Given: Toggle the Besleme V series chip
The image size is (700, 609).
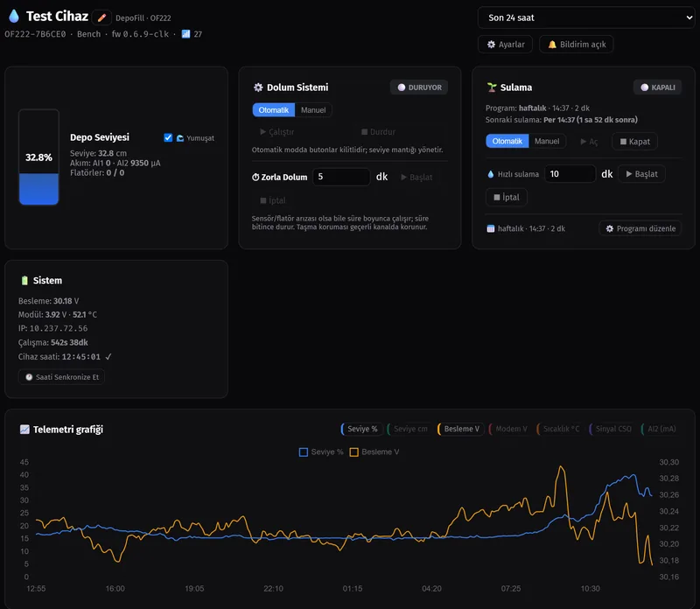Looking at the screenshot, I should click(x=461, y=429).
